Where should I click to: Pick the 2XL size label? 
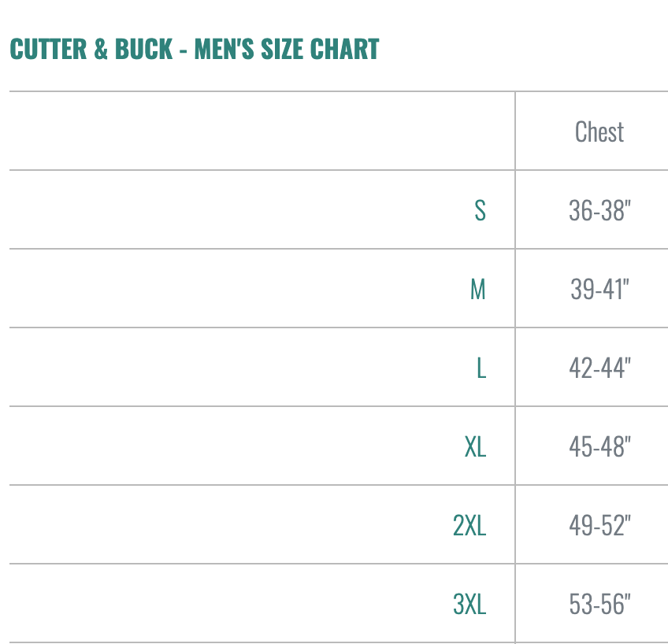tap(469, 525)
